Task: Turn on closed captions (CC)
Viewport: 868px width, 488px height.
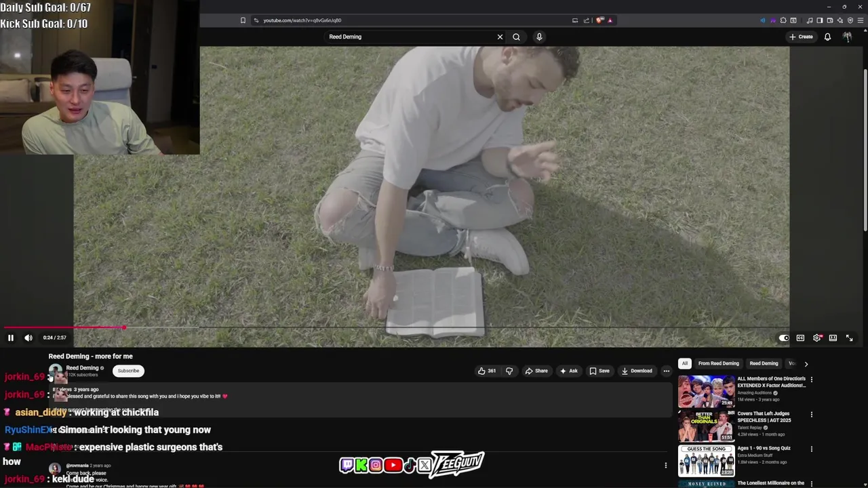Action: point(800,338)
